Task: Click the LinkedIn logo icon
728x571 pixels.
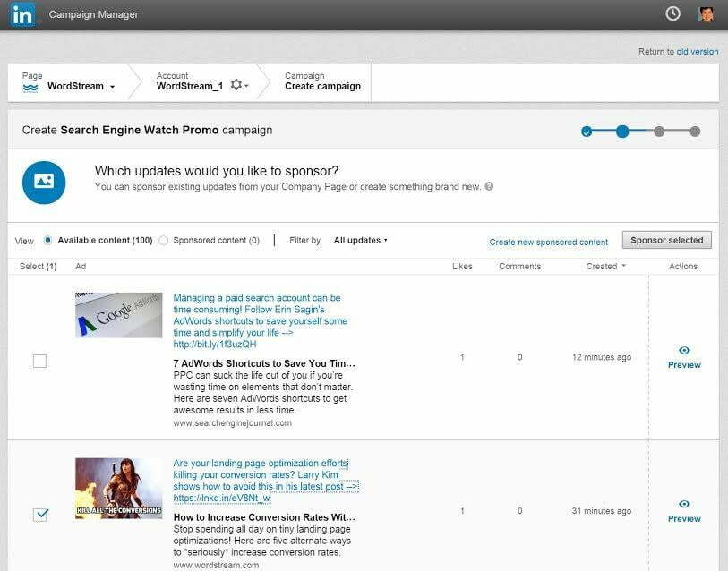Action: [x=24, y=14]
